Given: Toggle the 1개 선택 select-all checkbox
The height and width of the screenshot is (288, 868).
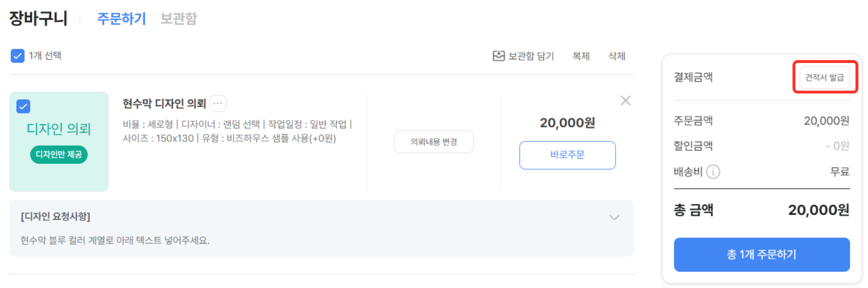Looking at the screenshot, I should tap(17, 56).
